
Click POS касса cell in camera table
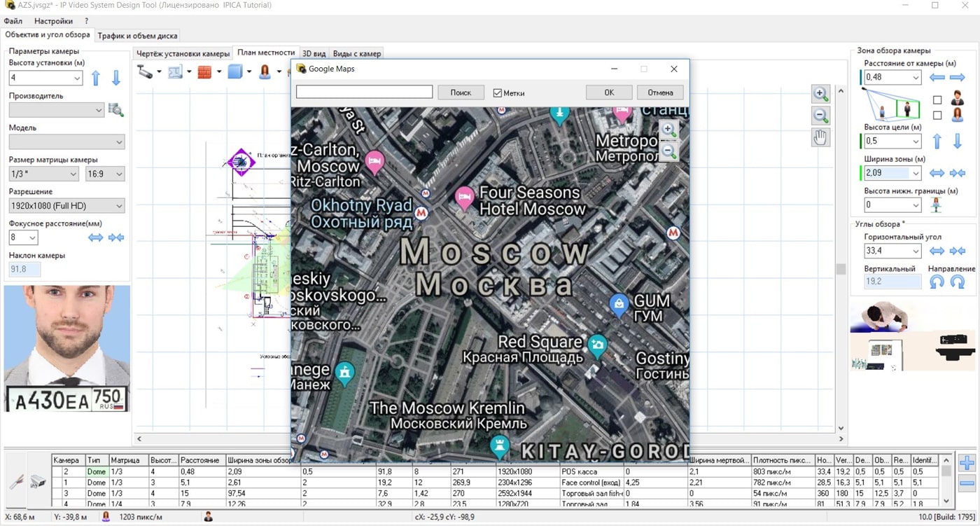[x=592, y=472]
